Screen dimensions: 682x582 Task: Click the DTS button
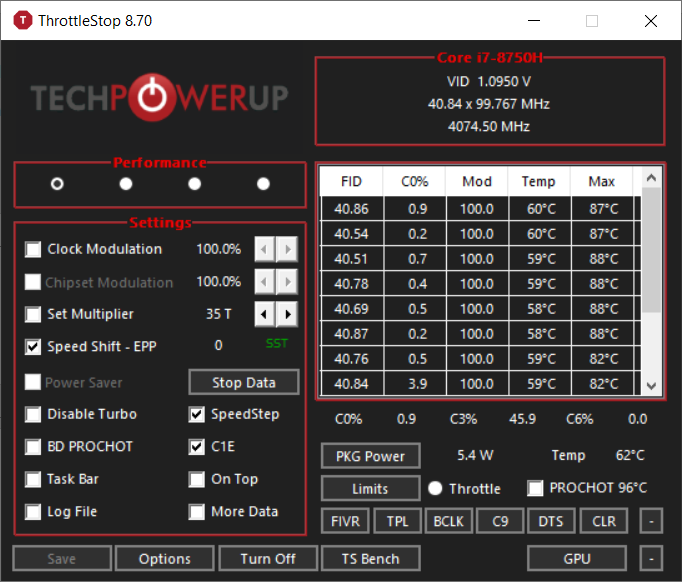(x=551, y=521)
